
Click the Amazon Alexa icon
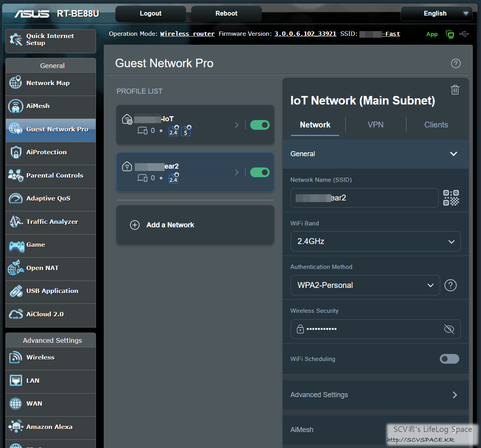(x=16, y=427)
